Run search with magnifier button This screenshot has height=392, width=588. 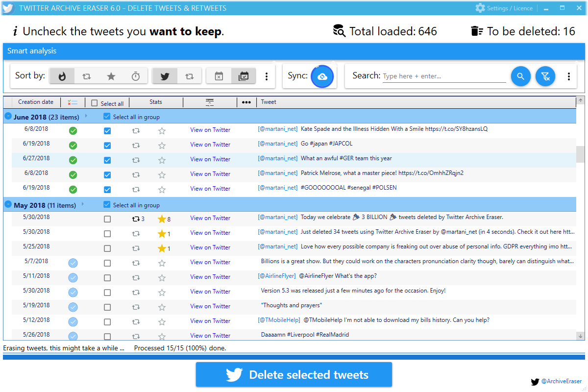[521, 76]
